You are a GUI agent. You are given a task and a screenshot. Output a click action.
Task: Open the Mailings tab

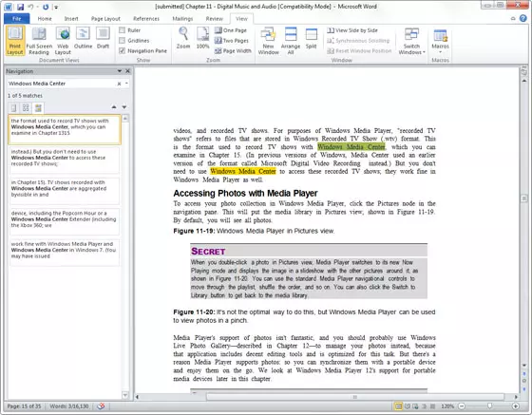tap(182, 19)
